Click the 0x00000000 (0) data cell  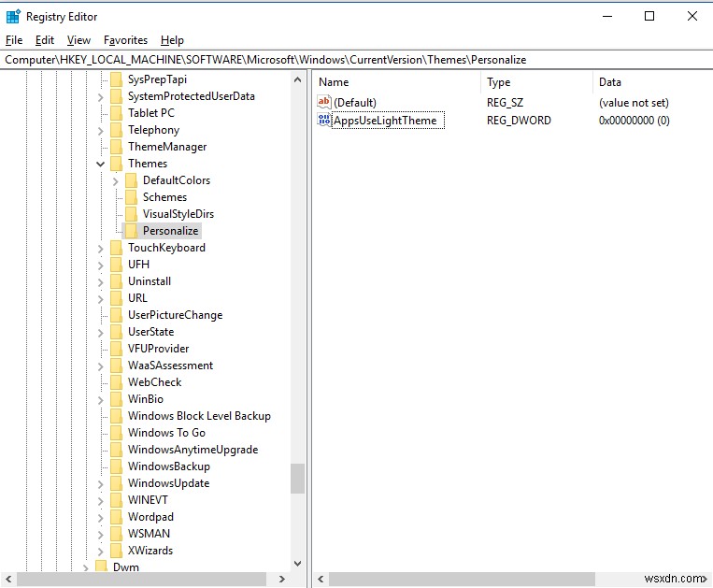(634, 121)
